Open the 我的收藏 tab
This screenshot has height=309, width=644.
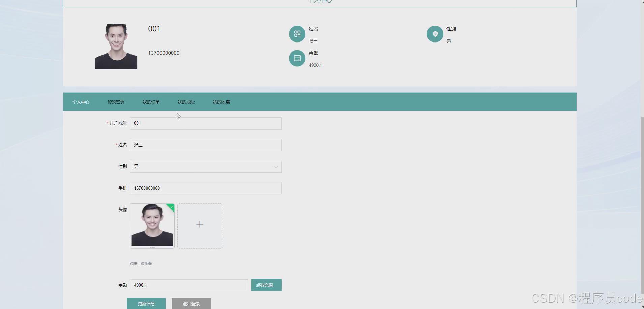222,102
